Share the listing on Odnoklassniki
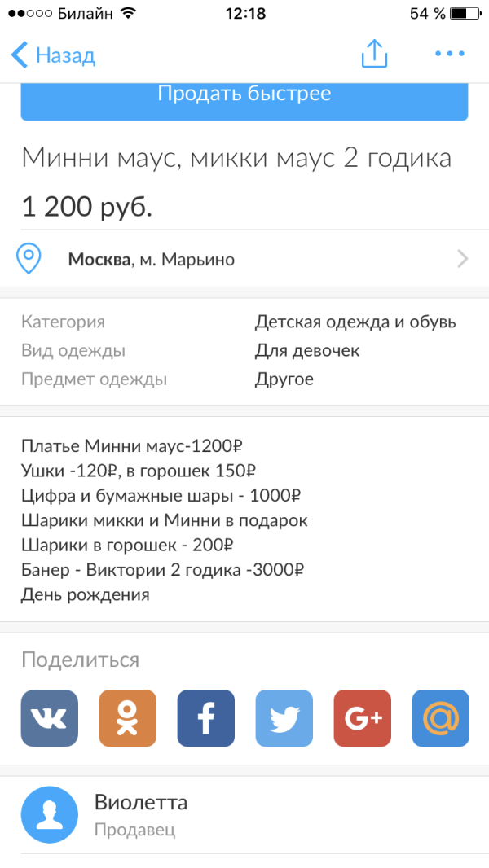 [128, 718]
